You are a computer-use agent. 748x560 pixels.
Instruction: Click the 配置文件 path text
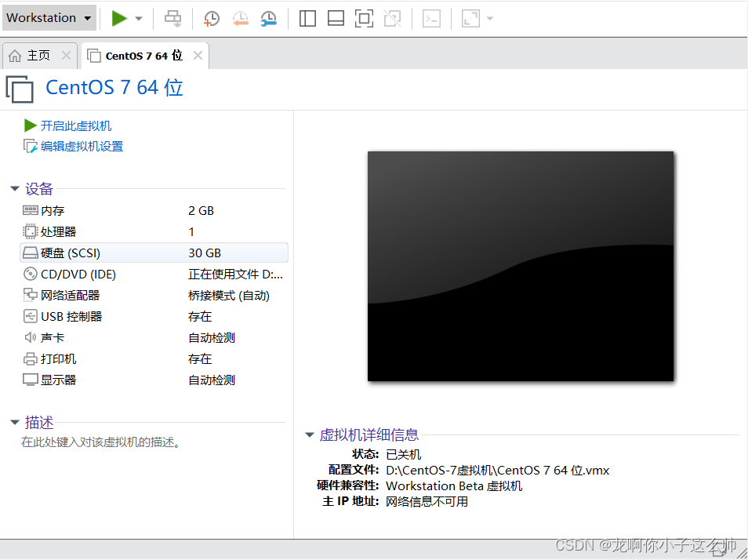pos(498,471)
